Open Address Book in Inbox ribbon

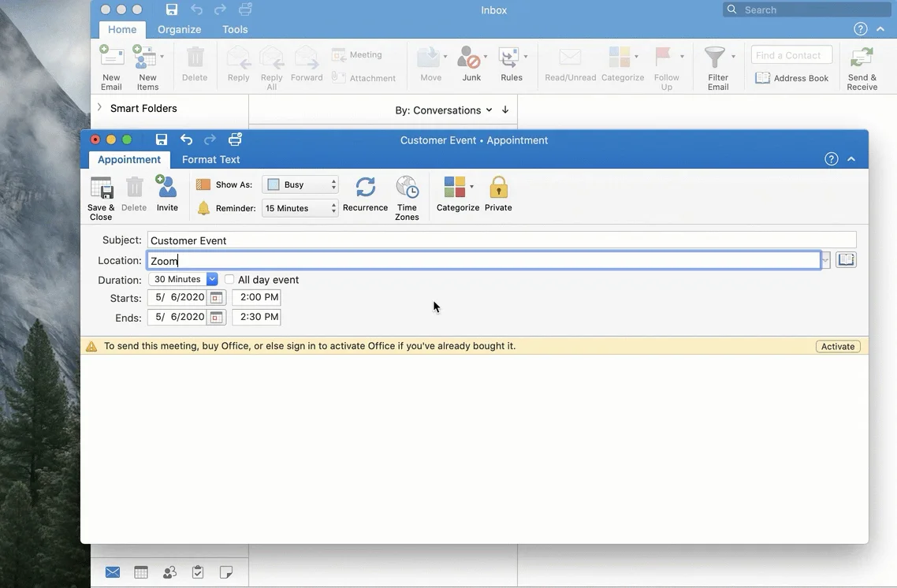click(x=791, y=78)
